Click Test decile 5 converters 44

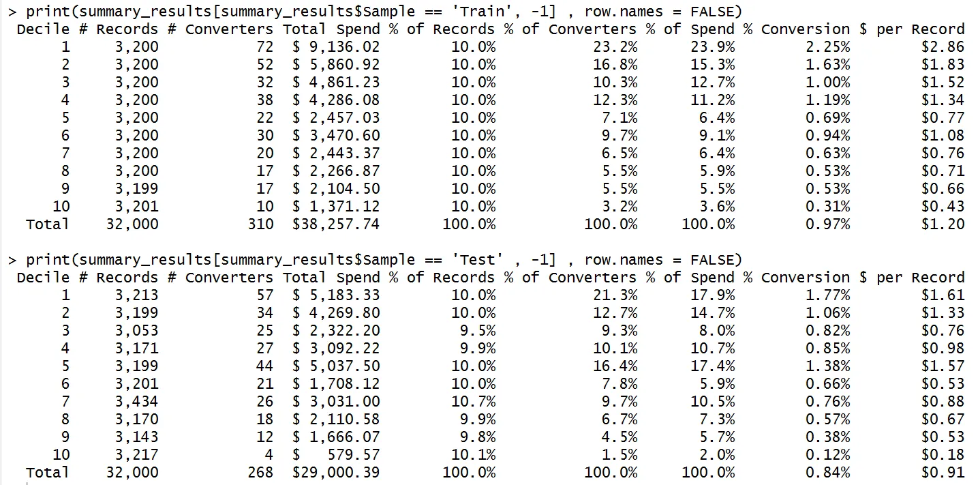tap(264, 366)
